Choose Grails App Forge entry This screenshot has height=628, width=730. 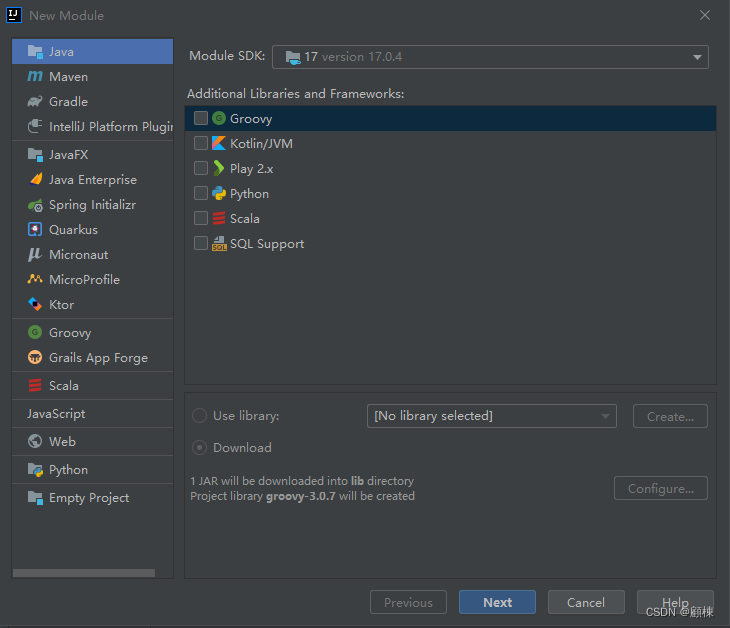click(93, 358)
